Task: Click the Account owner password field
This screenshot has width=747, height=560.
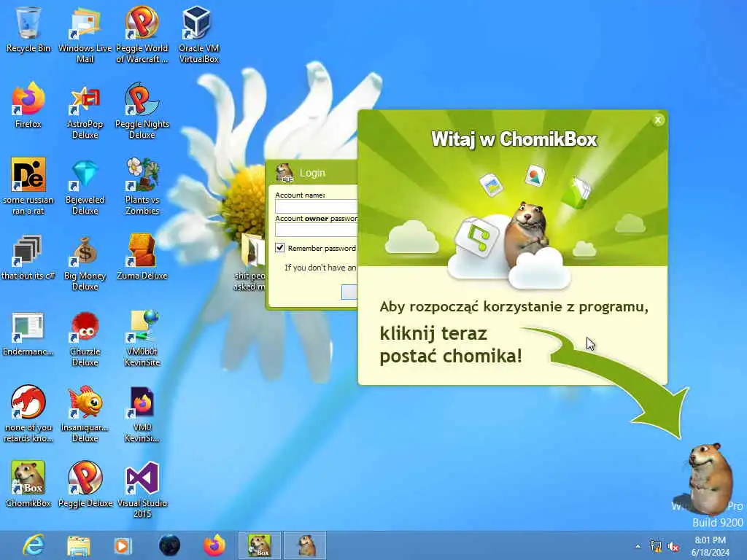Action: coord(317,230)
